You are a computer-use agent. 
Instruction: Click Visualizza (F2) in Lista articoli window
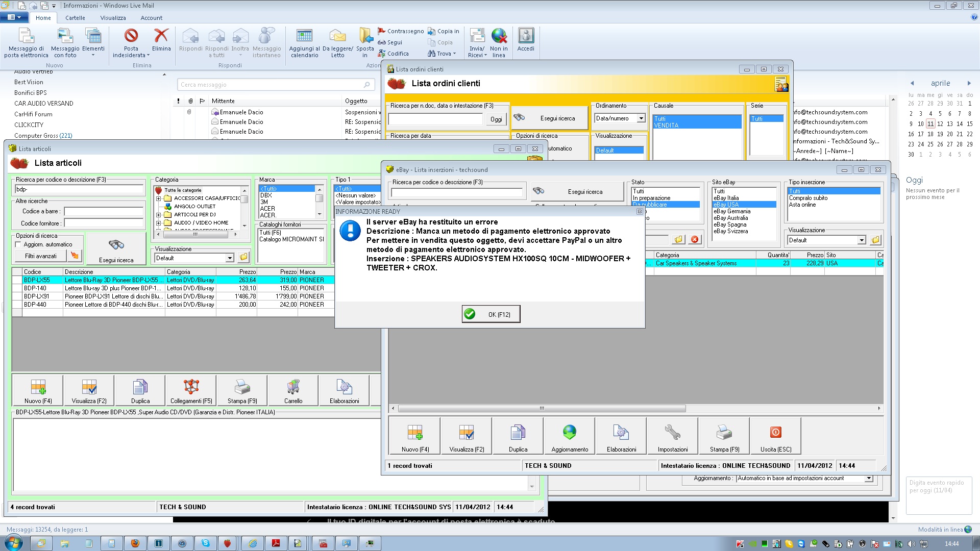tap(89, 390)
